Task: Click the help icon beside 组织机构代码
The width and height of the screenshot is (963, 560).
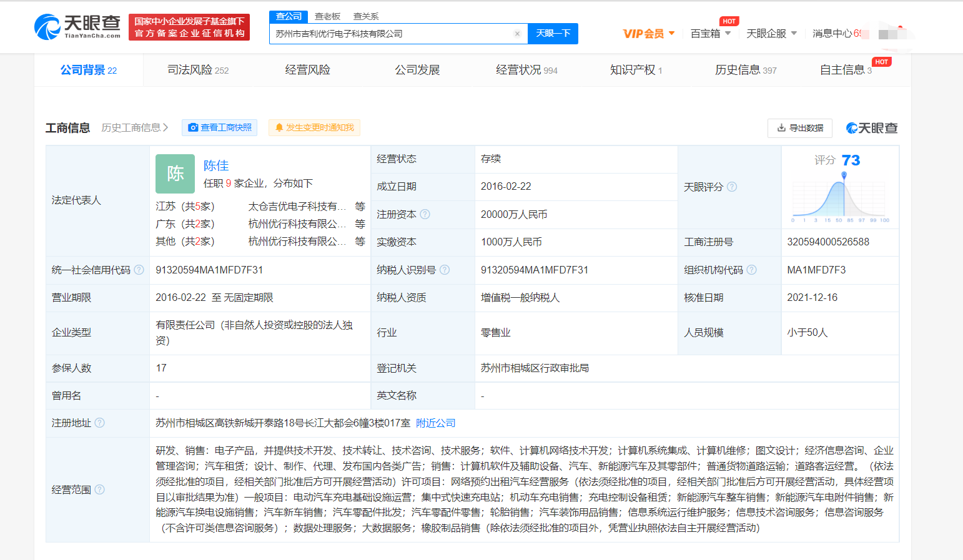Action: [x=751, y=270]
